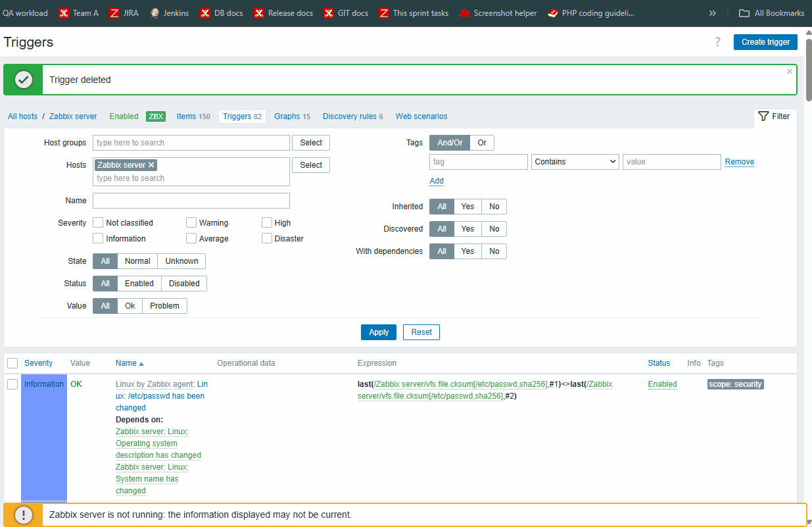Set State filter to Unknown

click(x=181, y=261)
